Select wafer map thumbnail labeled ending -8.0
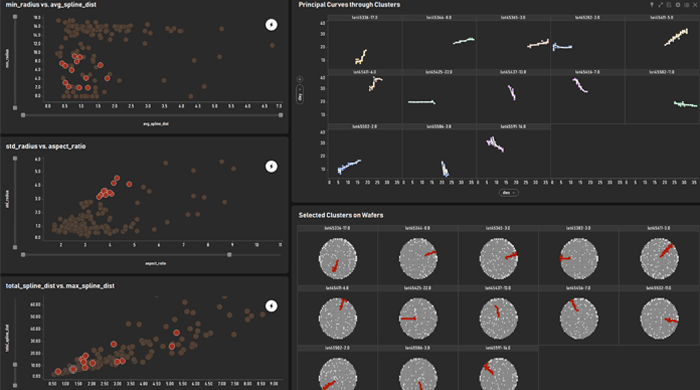This screenshot has width=700, height=390. click(x=418, y=259)
